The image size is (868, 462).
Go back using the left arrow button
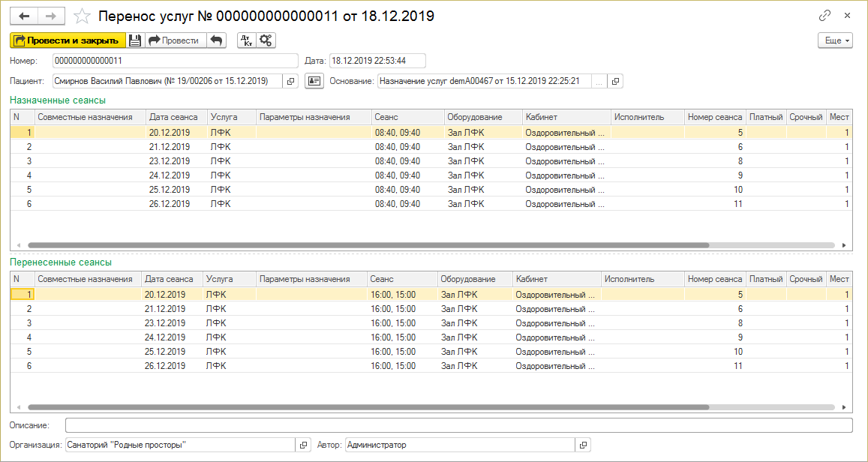click(x=23, y=16)
